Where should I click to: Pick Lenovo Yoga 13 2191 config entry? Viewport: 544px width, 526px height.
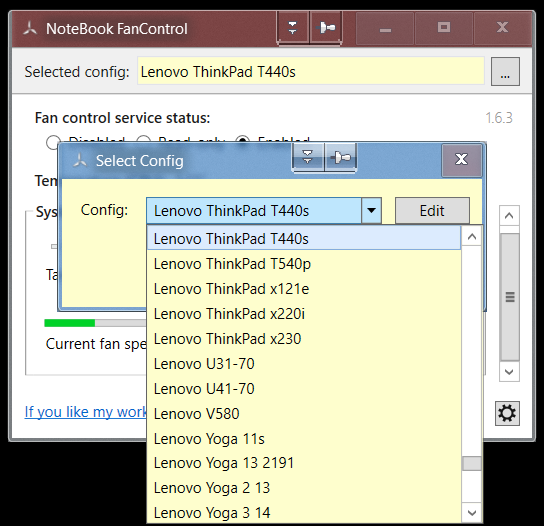tap(304, 463)
